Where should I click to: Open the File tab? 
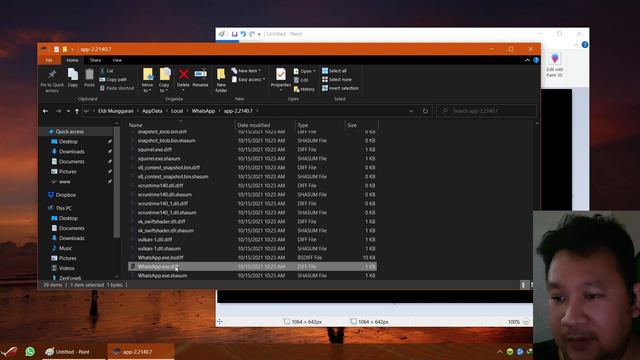[x=49, y=60]
